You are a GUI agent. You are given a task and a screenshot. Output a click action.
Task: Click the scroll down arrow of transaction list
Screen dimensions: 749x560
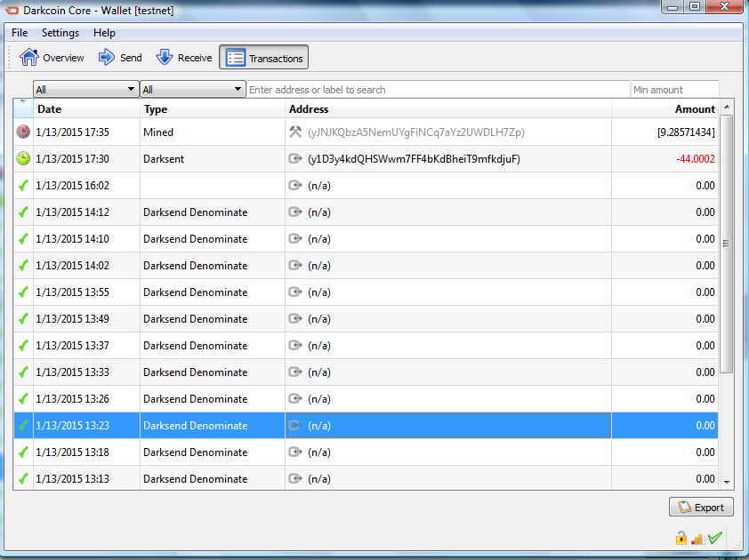pos(727,483)
